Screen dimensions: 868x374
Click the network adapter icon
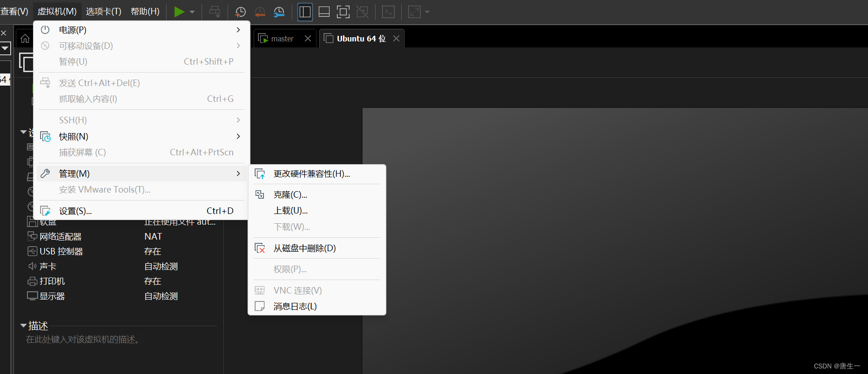point(32,236)
